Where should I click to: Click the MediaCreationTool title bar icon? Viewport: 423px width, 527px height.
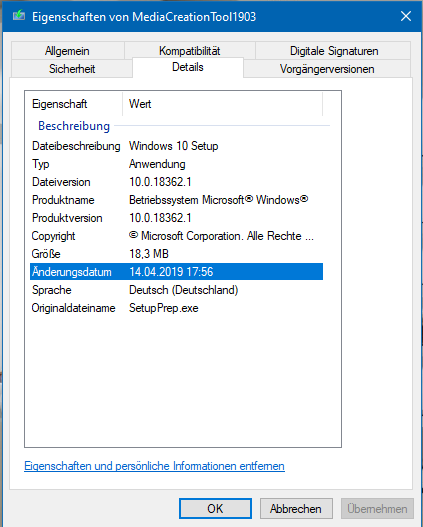pos(19,15)
